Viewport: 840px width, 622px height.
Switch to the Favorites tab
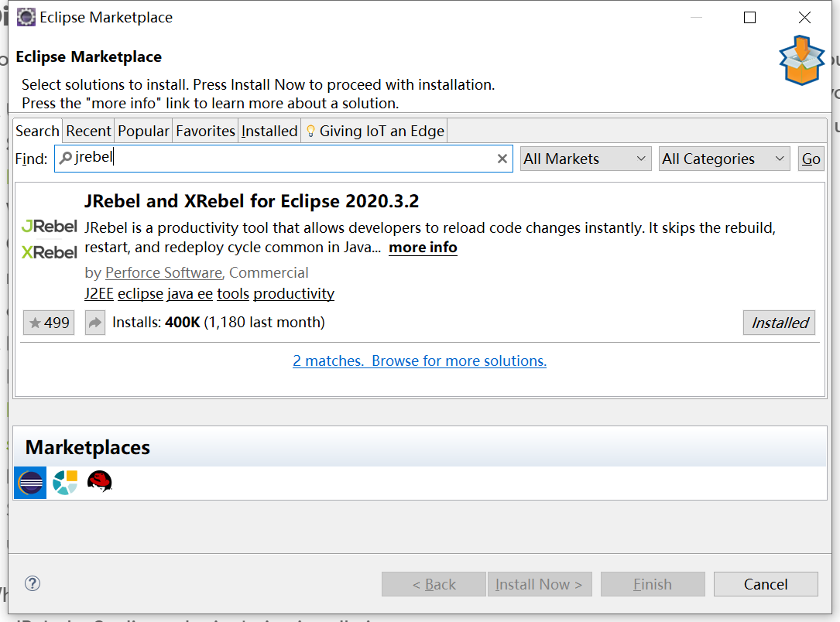(205, 132)
